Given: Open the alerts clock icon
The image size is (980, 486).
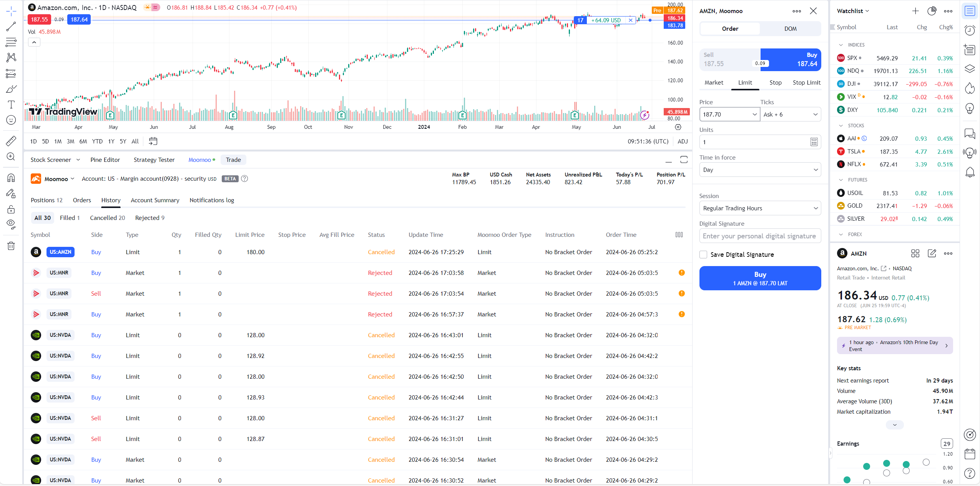Looking at the screenshot, I should coord(970,30).
